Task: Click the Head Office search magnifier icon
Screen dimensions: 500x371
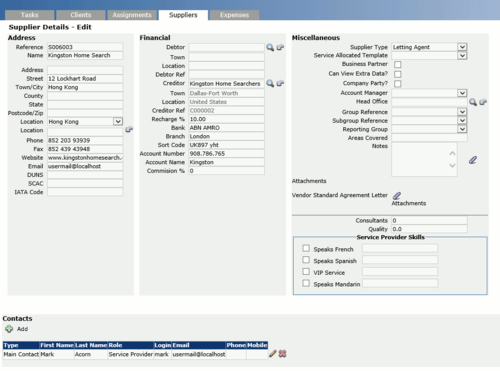Action: (473, 102)
